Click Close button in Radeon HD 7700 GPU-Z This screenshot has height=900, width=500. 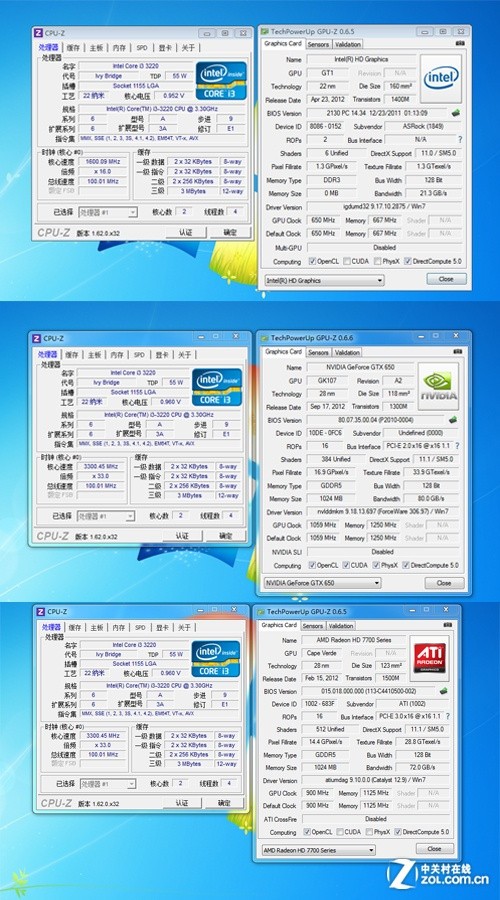[435, 848]
